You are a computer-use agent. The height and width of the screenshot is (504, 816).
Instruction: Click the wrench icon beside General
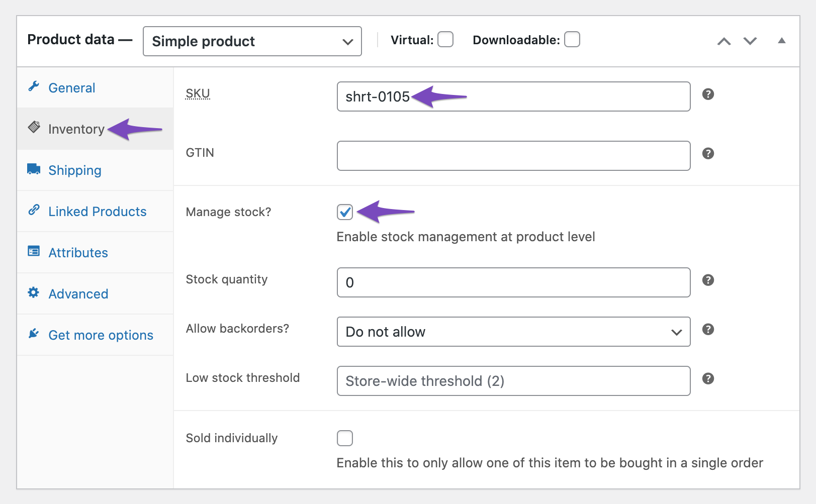[x=34, y=86]
